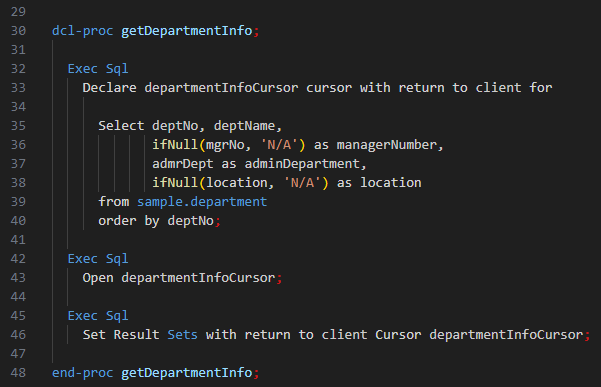Click the Select keyword on line 35
601x387 pixels.
click(x=121, y=126)
